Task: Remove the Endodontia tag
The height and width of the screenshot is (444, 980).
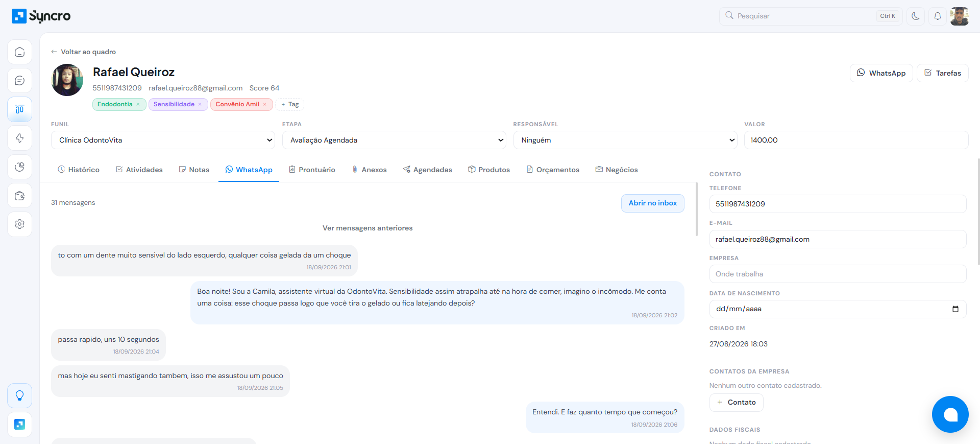Action: point(138,104)
